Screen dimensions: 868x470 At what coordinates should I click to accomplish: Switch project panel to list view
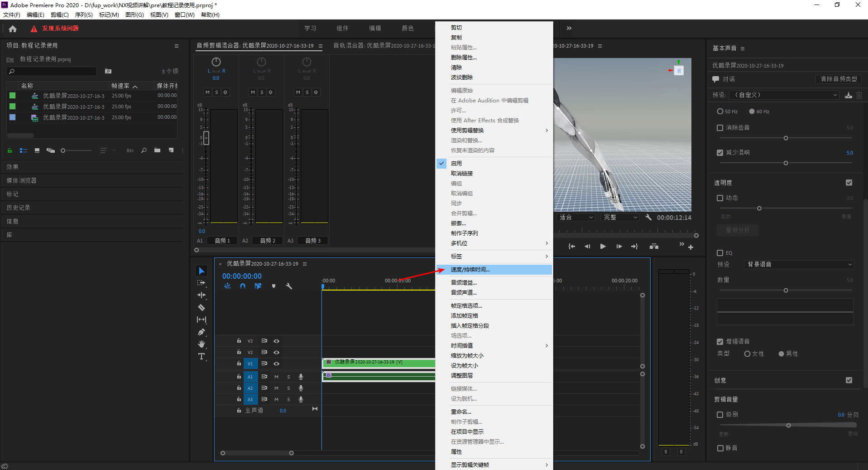pyautogui.click(x=24, y=150)
